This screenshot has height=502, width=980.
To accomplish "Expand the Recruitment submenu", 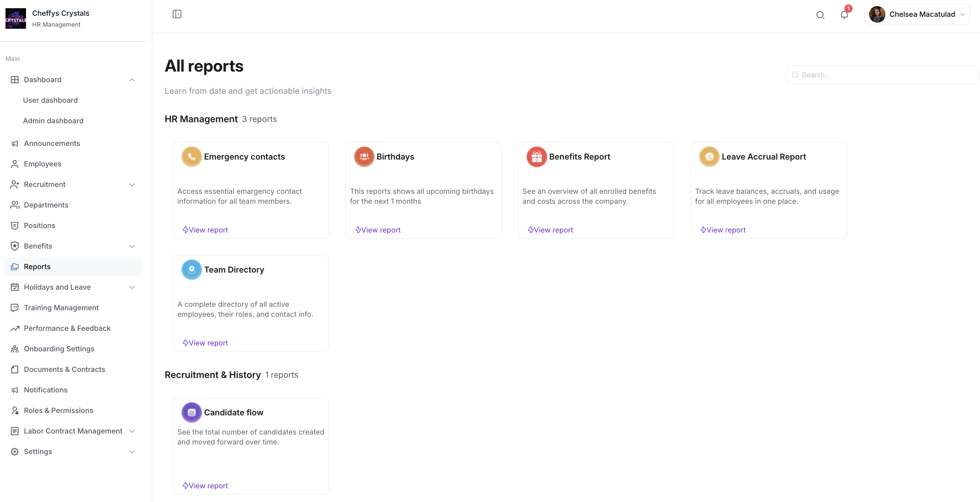I will point(132,185).
